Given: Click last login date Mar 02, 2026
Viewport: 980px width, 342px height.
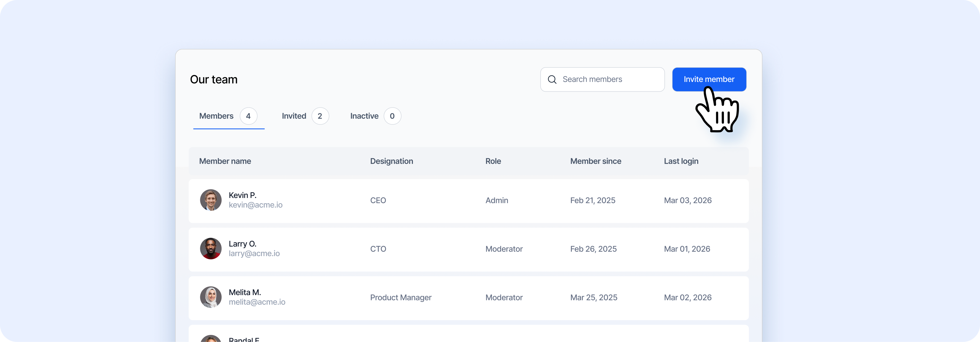Looking at the screenshot, I should coord(688,298).
